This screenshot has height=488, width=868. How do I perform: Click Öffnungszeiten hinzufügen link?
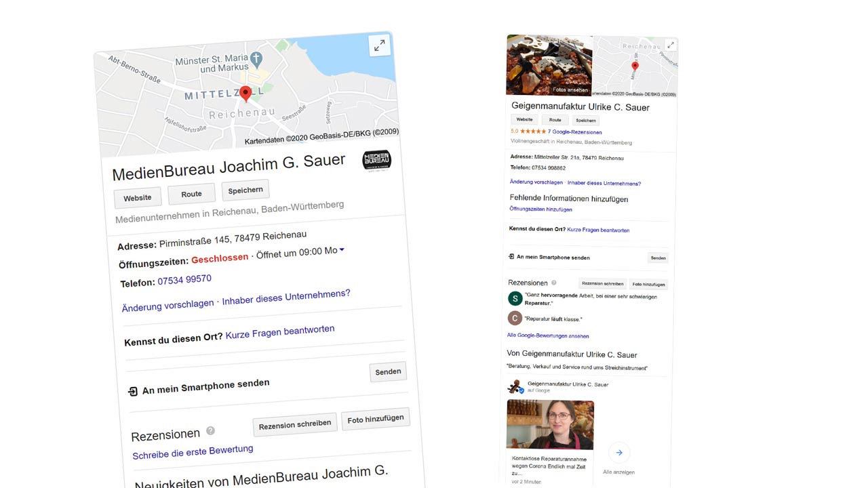coord(540,209)
